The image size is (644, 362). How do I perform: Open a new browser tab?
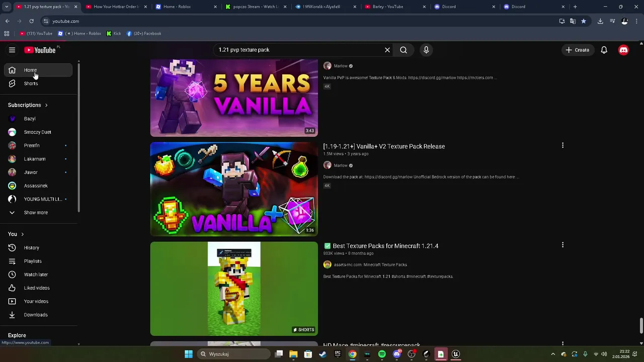coord(575,7)
